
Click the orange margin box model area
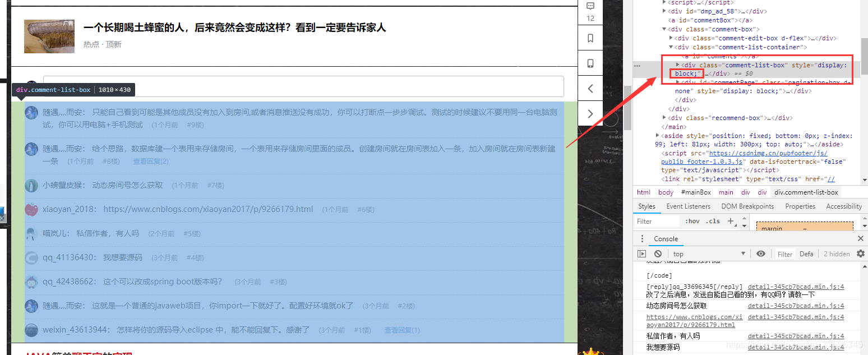tap(805, 226)
